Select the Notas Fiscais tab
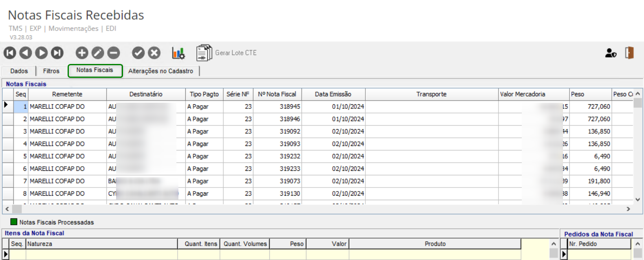The image size is (644, 260). tap(95, 70)
